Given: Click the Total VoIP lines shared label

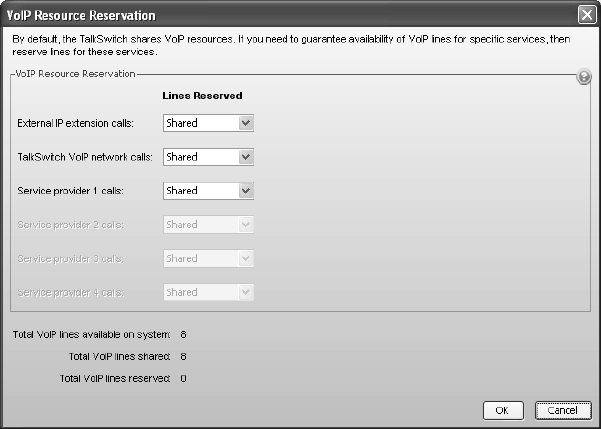Looking at the screenshot, I should click(x=119, y=357).
